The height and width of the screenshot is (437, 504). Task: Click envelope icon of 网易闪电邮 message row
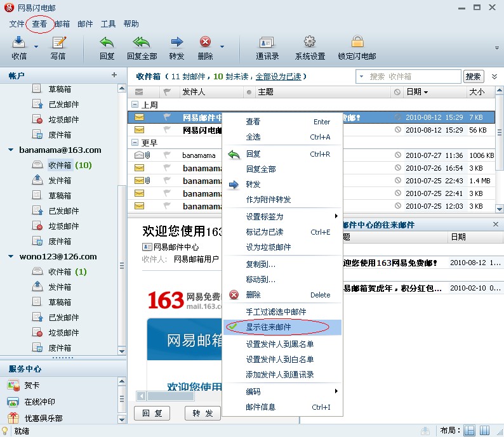pyautogui.click(x=139, y=130)
